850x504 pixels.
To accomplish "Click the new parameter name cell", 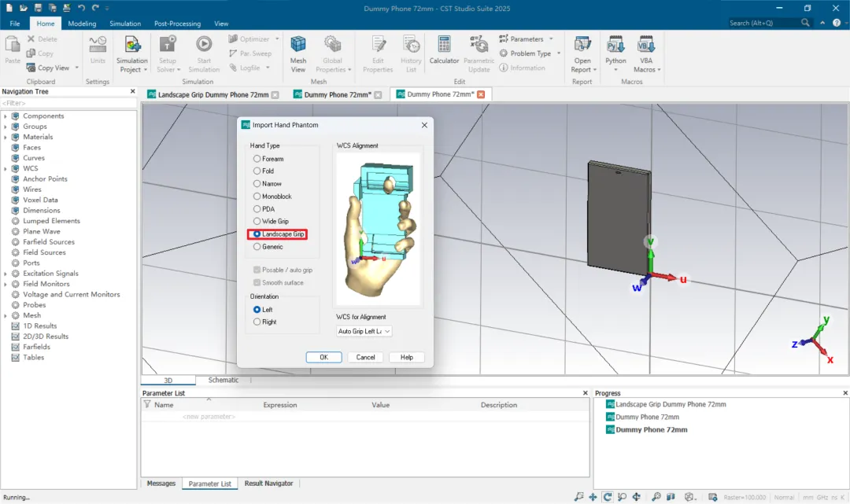I will [x=209, y=416].
